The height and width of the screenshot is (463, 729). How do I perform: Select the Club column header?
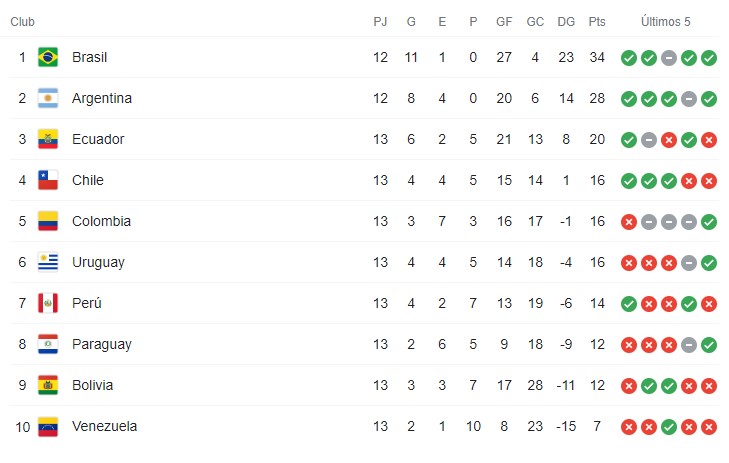pyautogui.click(x=22, y=22)
